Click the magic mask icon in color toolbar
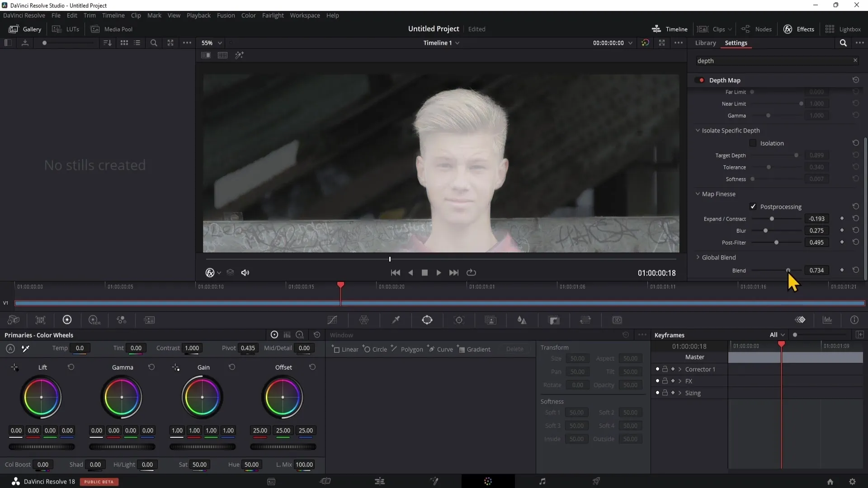Screen dimensions: 868x488 coord(491,320)
